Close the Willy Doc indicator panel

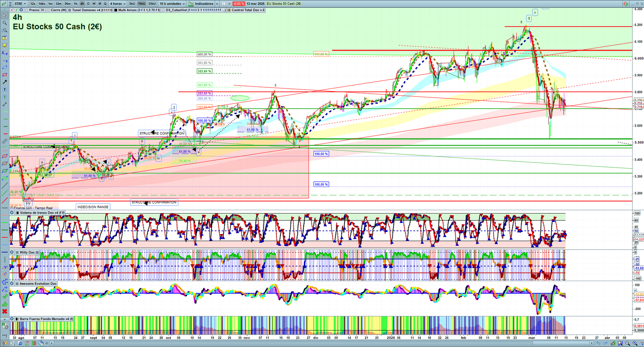(12, 253)
